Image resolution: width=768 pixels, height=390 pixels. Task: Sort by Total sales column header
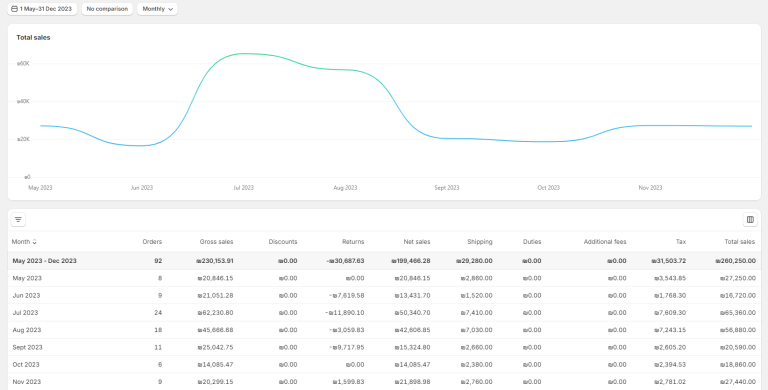point(740,242)
